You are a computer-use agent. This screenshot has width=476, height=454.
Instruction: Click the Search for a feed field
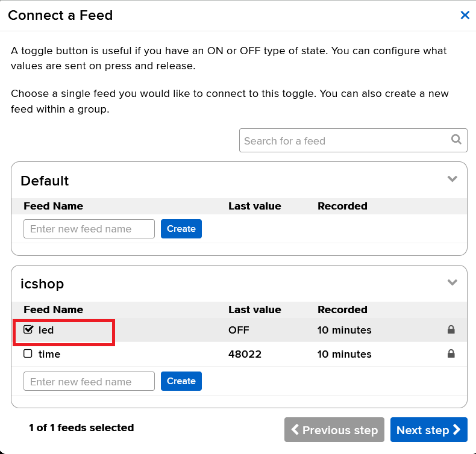[x=353, y=140]
